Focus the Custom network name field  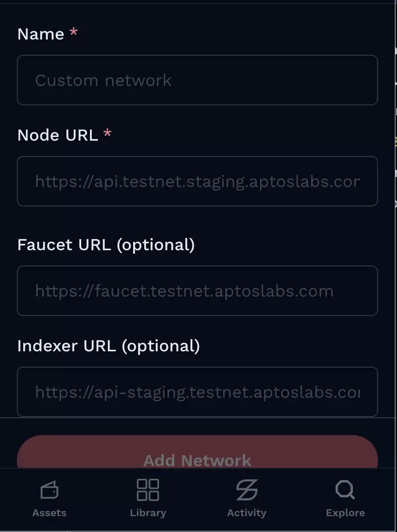tap(197, 80)
